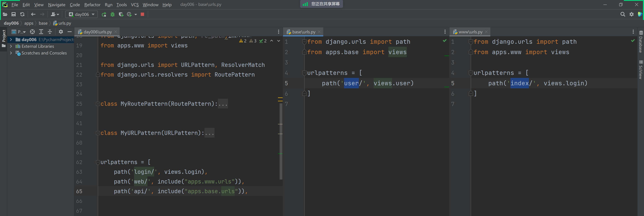This screenshot has height=216, width=644.
Task: Click the inspection warnings counter widget
Action: click(253, 41)
